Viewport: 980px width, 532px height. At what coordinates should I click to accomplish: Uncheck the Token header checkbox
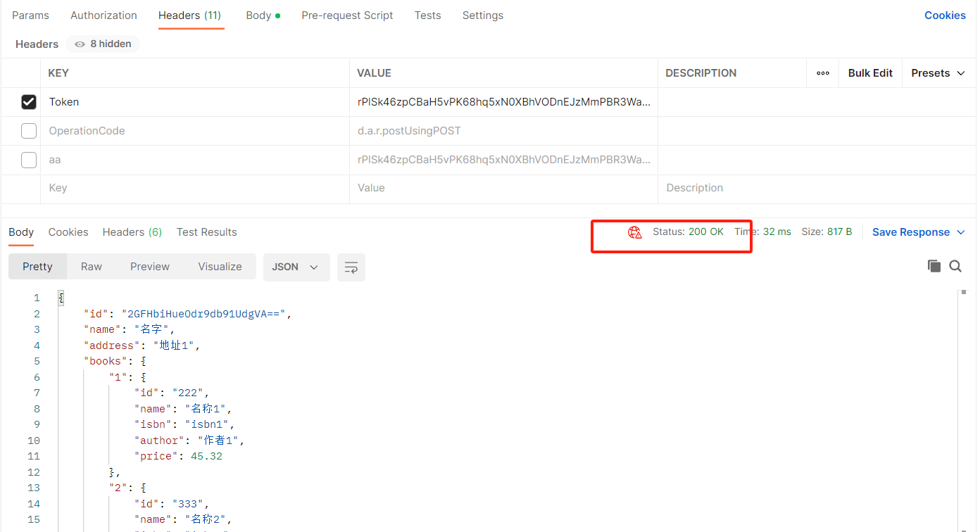[x=29, y=102]
